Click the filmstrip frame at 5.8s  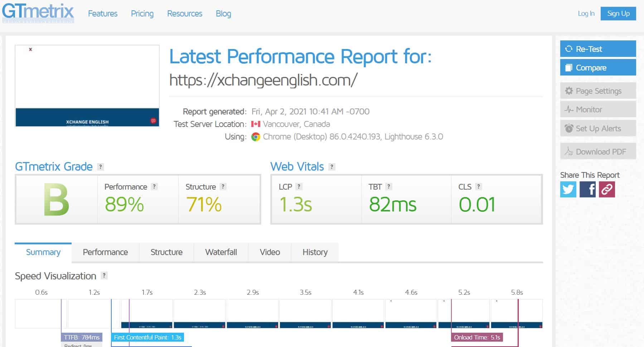517,314
